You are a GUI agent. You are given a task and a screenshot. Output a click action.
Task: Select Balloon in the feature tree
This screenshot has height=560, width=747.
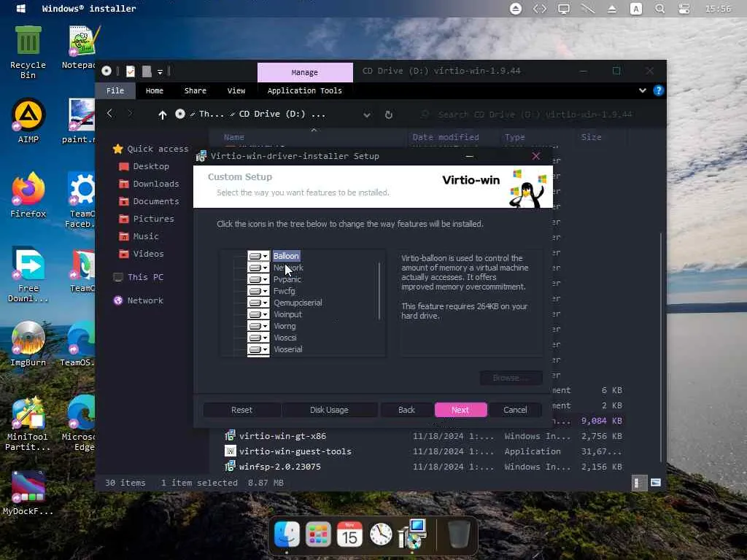point(286,256)
